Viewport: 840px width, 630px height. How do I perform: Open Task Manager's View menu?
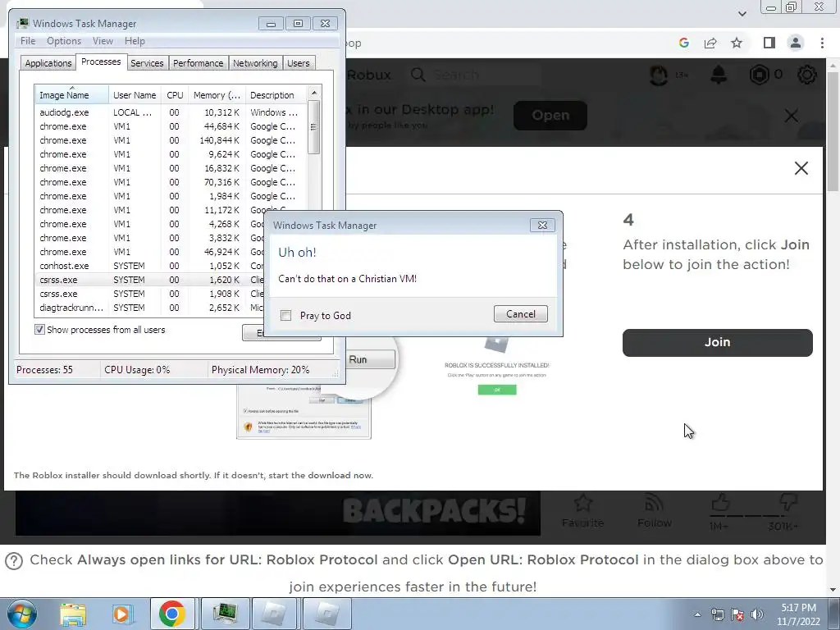tap(103, 41)
